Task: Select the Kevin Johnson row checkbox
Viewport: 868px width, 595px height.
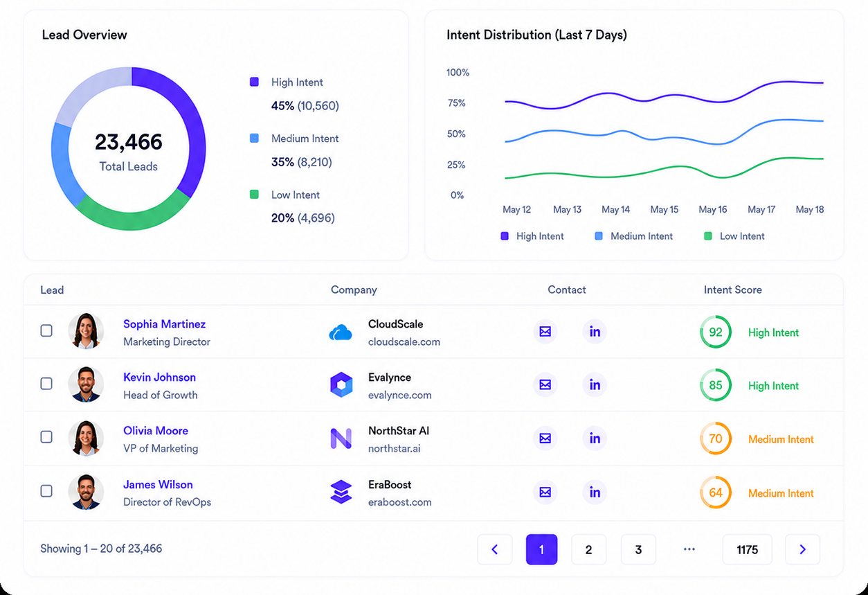Action: tap(46, 383)
